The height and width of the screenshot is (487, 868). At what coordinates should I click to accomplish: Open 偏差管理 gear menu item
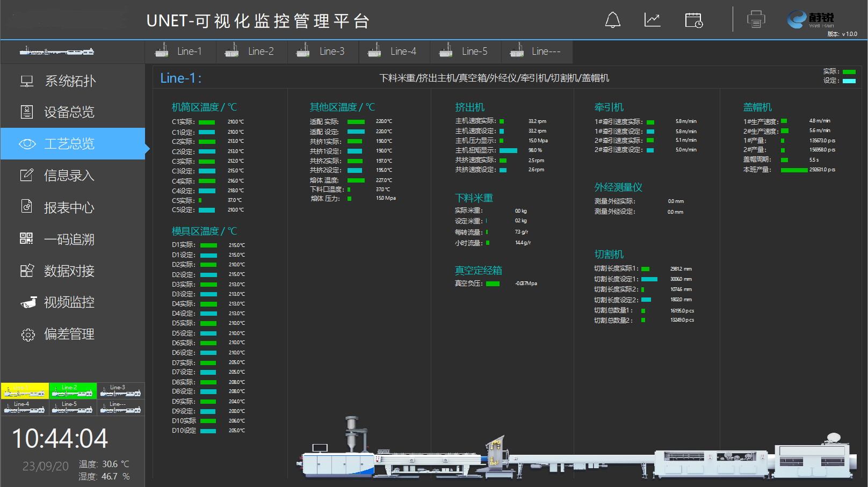point(69,335)
